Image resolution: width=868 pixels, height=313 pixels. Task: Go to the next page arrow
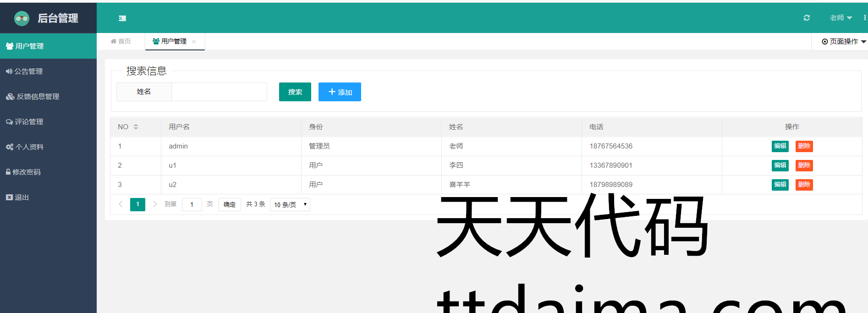click(x=155, y=204)
